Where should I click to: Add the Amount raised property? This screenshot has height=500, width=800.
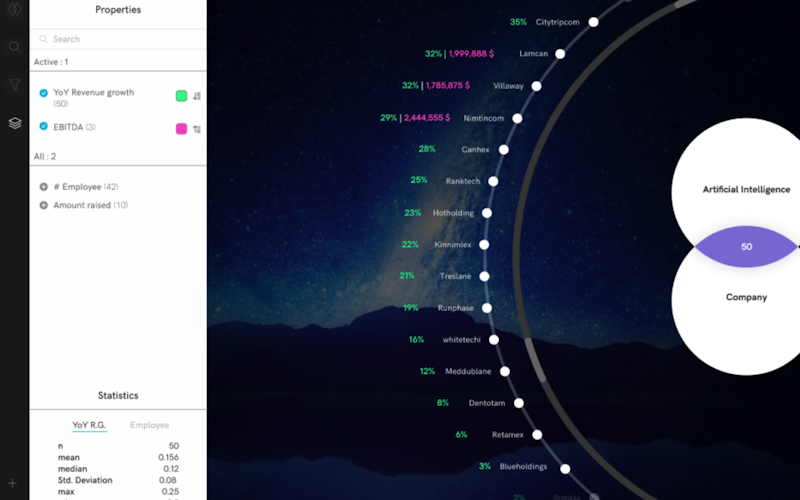pyautogui.click(x=43, y=205)
